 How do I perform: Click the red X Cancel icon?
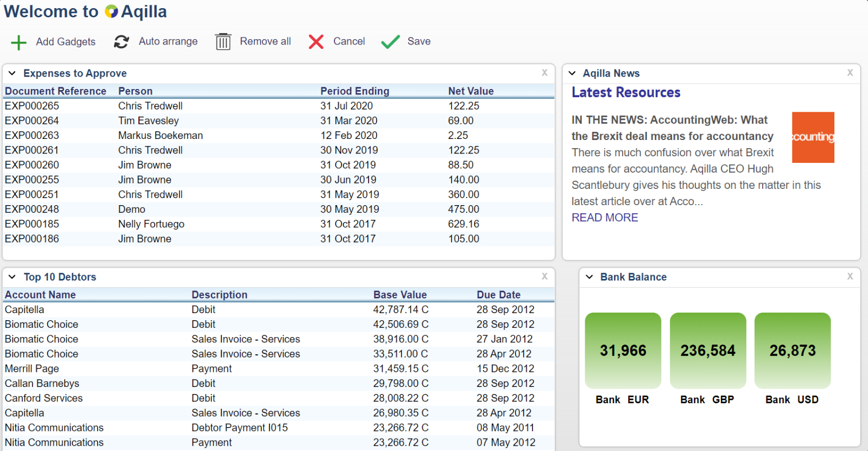tap(316, 42)
